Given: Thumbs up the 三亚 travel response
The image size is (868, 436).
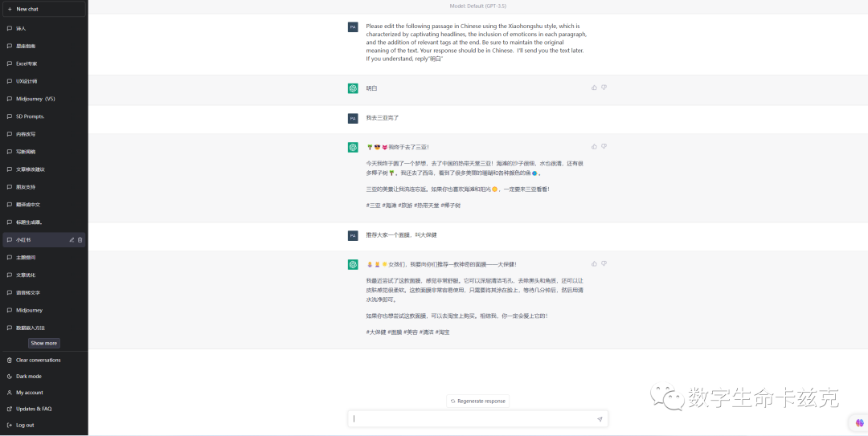Looking at the screenshot, I should click(x=594, y=147).
